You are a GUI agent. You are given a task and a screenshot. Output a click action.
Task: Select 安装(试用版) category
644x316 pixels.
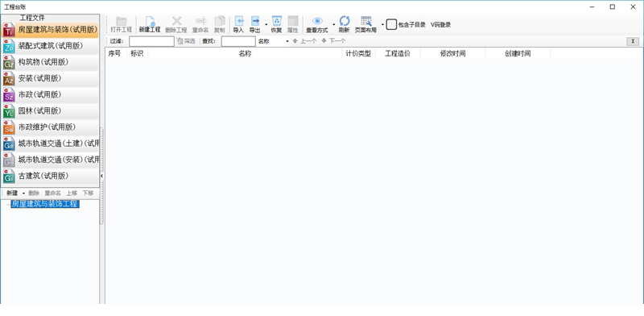pos(50,78)
